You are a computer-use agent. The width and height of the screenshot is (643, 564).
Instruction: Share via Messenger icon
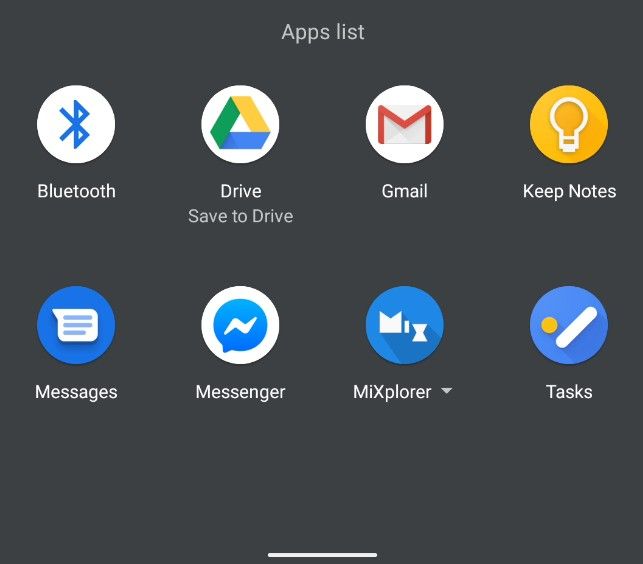(x=240, y=325)
